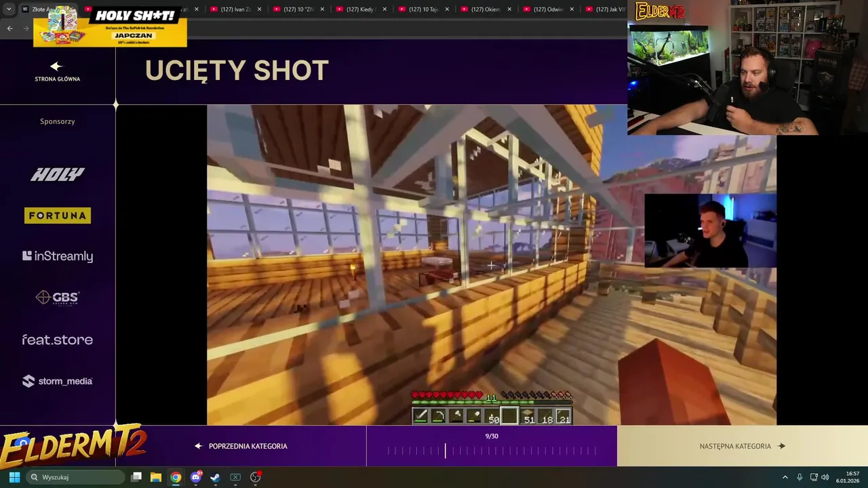Switch to the (127) Kiedy tab

[360, 9]
